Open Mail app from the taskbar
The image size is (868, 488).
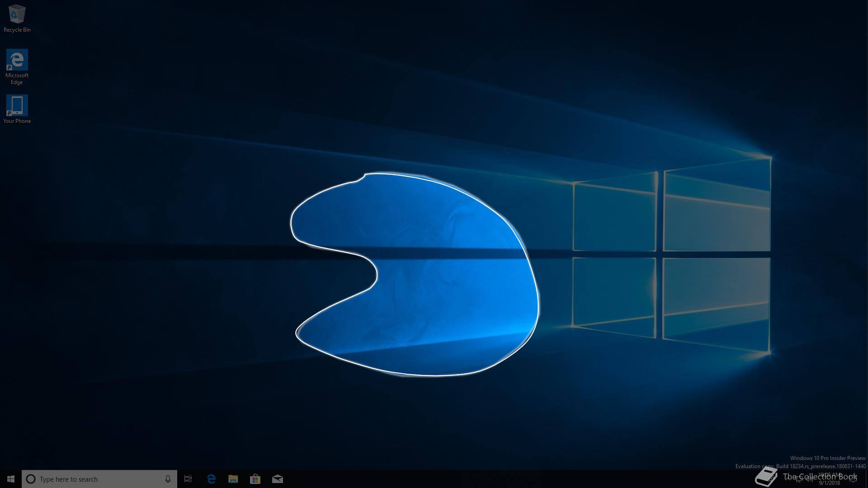pyautogui.click(x=278, y=479)
